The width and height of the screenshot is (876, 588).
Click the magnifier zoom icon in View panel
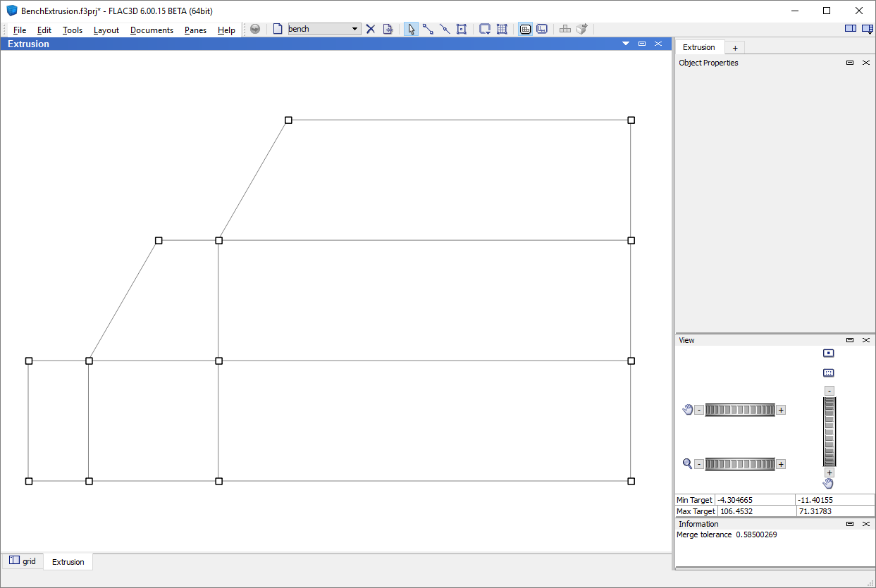[x=687, y=463]
